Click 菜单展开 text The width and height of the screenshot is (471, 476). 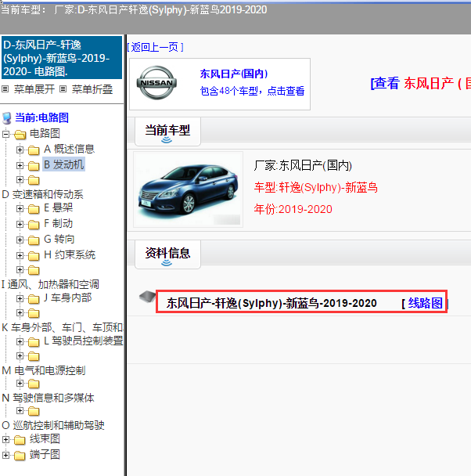tap(34, 89)
